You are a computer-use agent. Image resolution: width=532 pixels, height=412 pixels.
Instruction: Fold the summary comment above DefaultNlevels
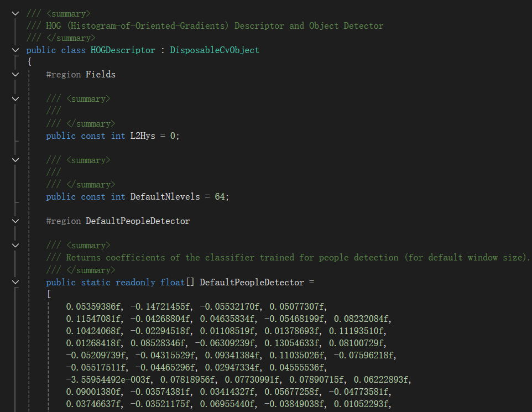[x=15, y=160]
